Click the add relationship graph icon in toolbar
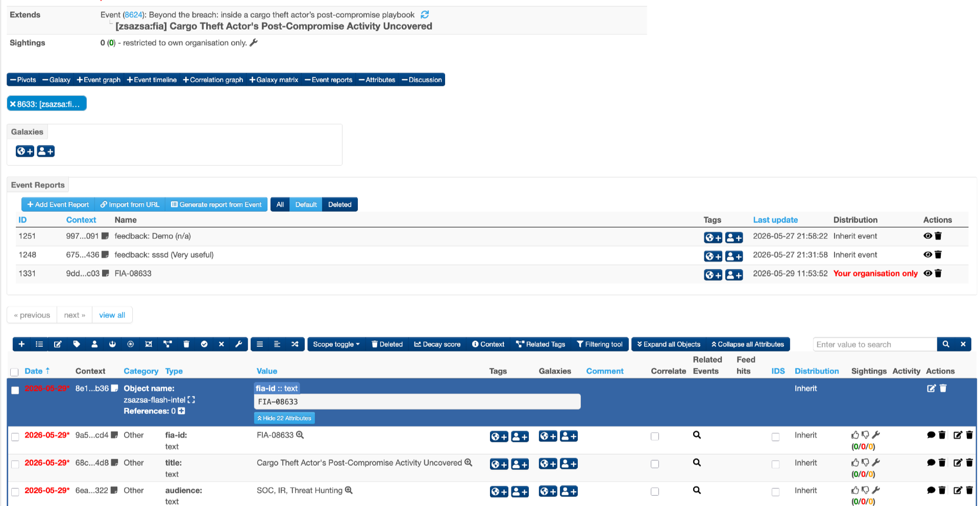Viewport: 980px width, 506px height. point(167,344)
